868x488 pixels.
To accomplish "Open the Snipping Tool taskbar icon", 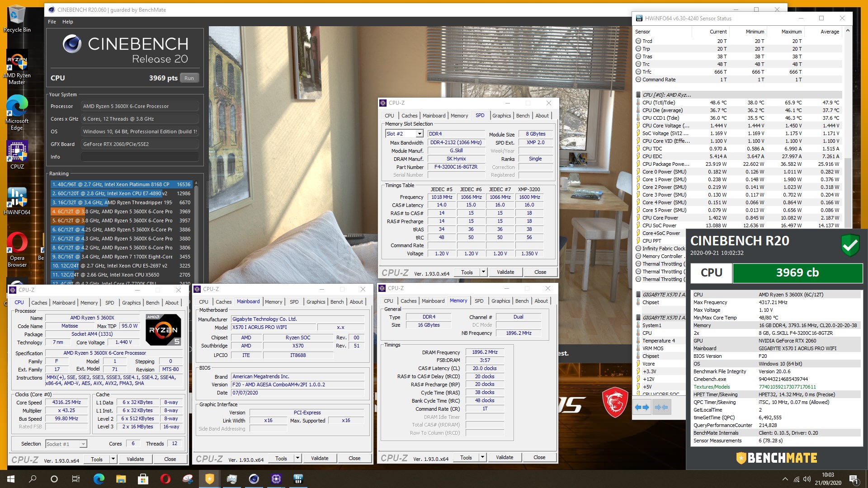I will pyautogui.click(x=188, y=479).
